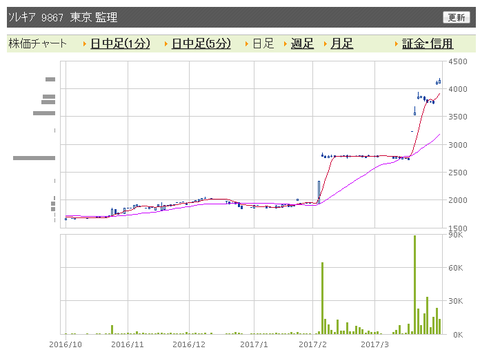The image size is (480, 361).
Task: Click the 2000 price axis label
Action: click(458, 200)
